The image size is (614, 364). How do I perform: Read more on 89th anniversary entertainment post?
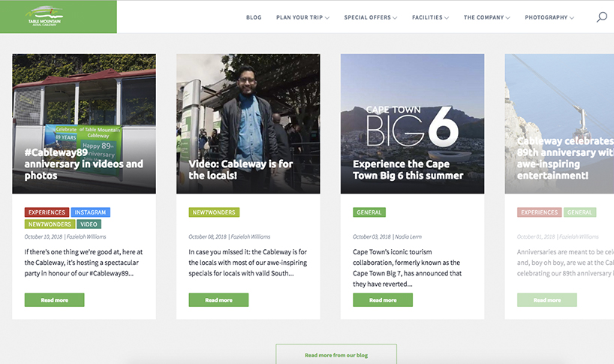point(547,299)
